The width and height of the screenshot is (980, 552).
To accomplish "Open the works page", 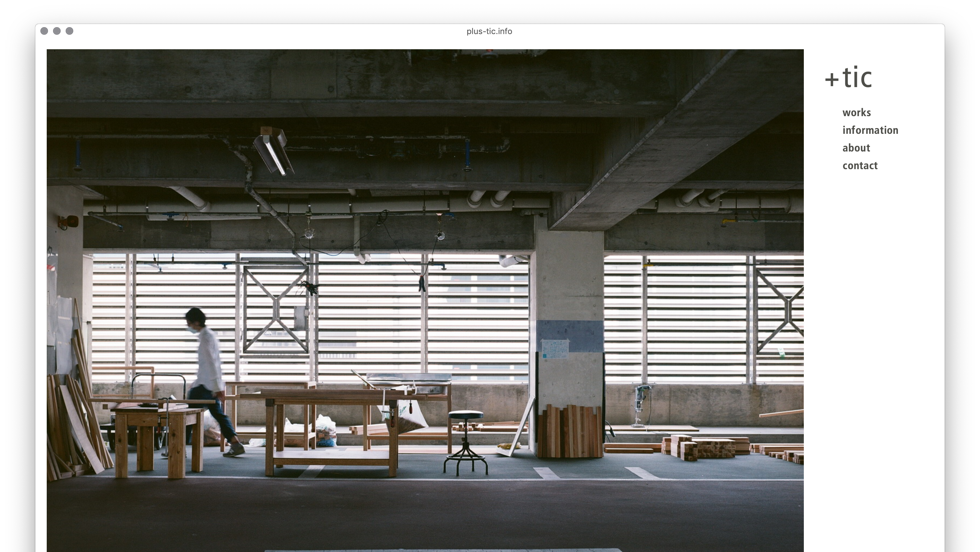I will tap(856, 113).
